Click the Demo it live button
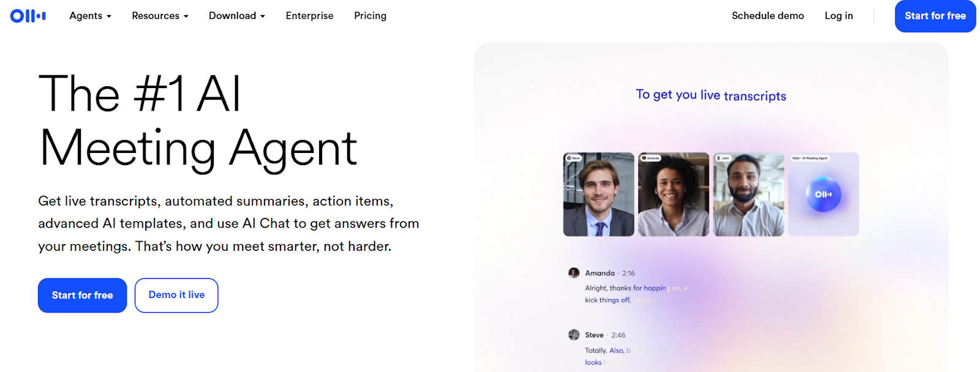The image size is (980, 372). pyautogui.click(x=176, y=296)
